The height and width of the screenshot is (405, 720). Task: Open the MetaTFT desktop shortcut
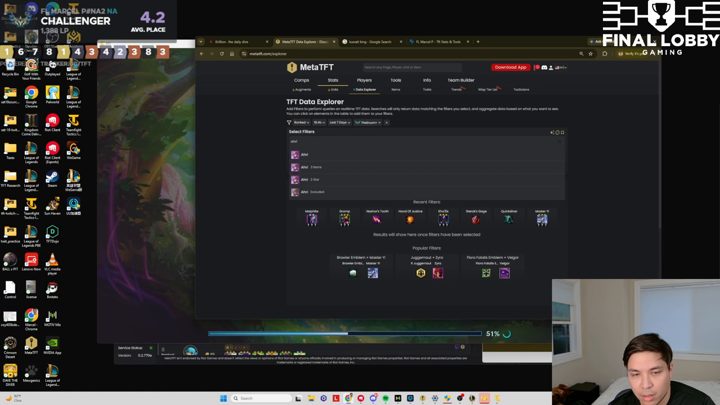[x=31, y=346]
